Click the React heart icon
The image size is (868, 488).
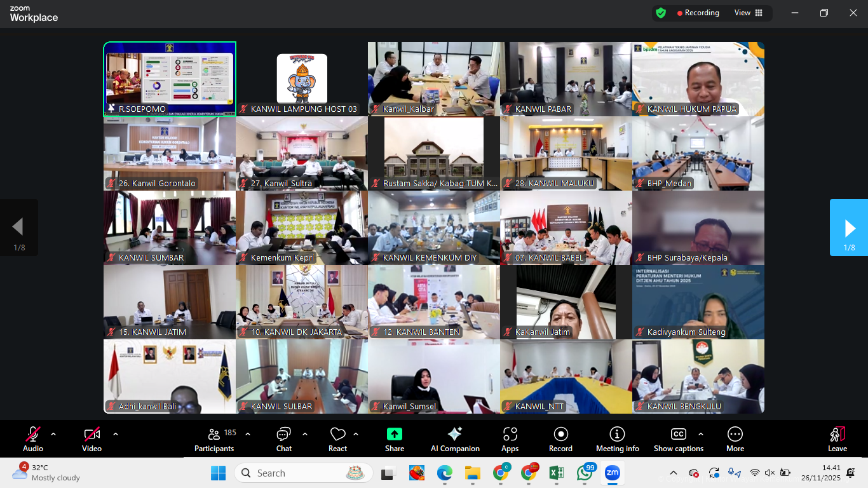click(337, 435)
